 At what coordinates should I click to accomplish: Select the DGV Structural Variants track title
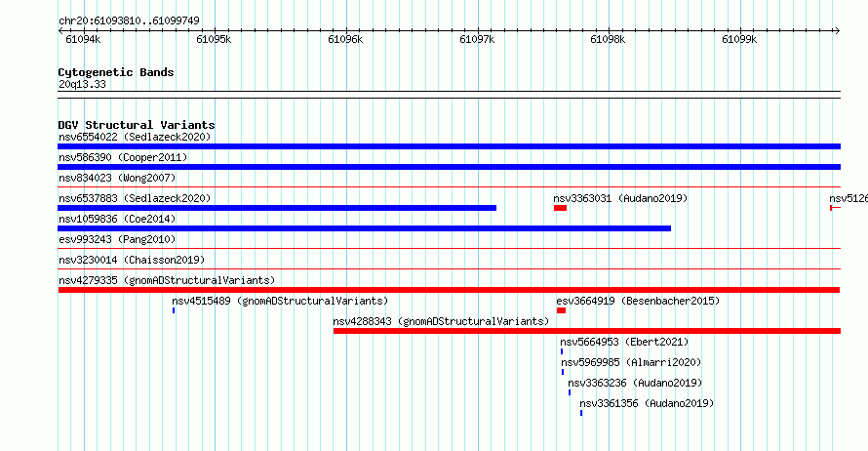tap(137, 125)
